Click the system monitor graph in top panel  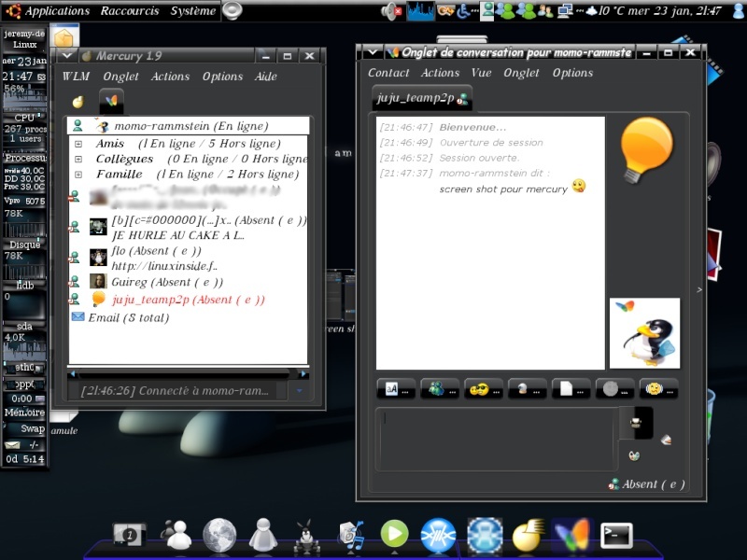coord(420,11)
